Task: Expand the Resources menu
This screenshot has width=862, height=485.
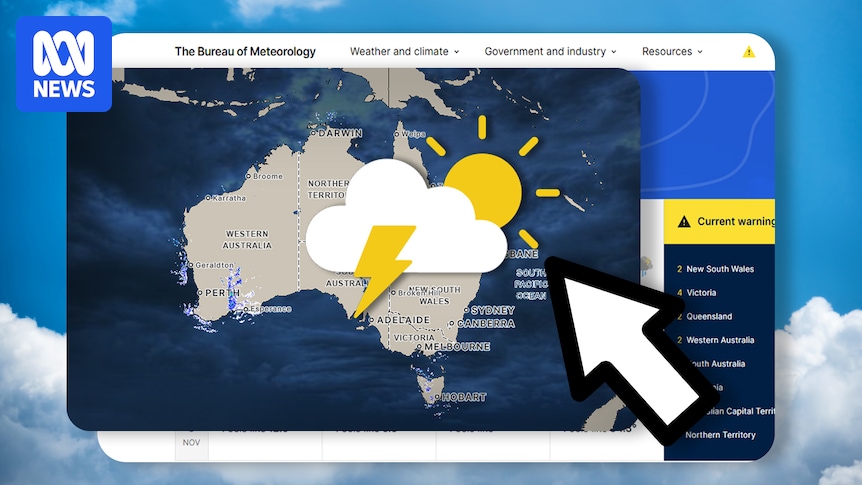Action: [672, 52]
